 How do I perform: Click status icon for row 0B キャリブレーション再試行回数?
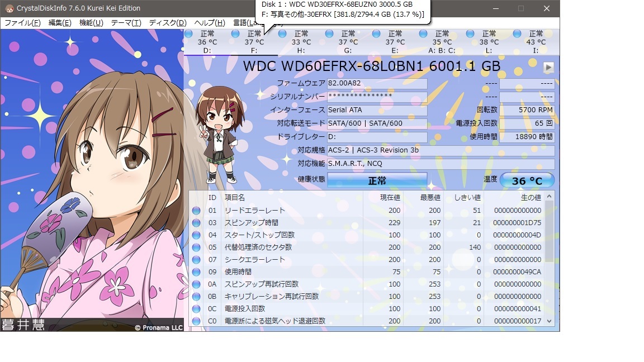coord(196,297)
